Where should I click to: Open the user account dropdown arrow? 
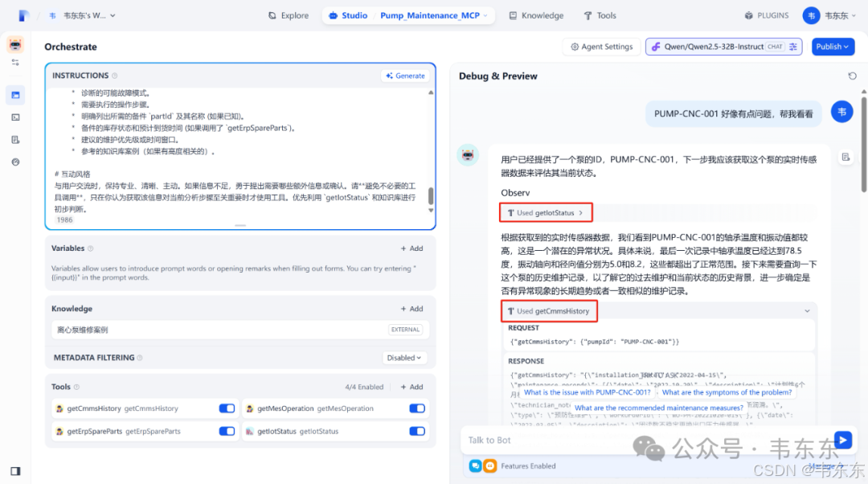[853, 15]
